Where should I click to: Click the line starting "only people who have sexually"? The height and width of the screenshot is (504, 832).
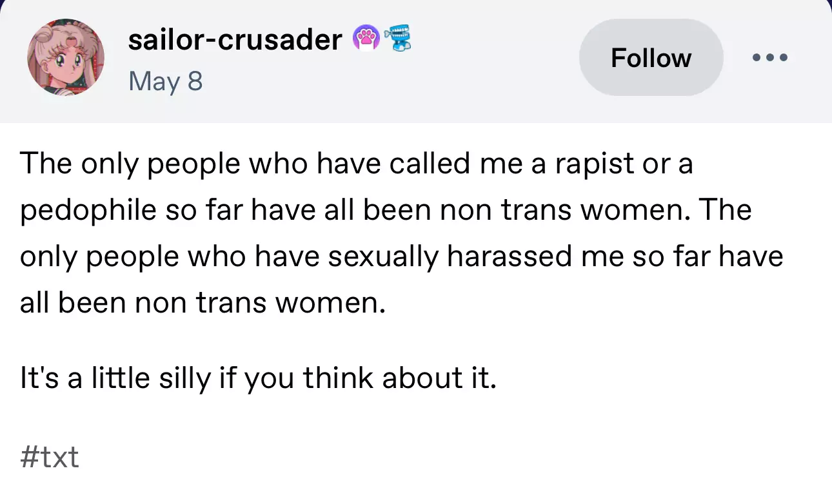click(401, 257)
